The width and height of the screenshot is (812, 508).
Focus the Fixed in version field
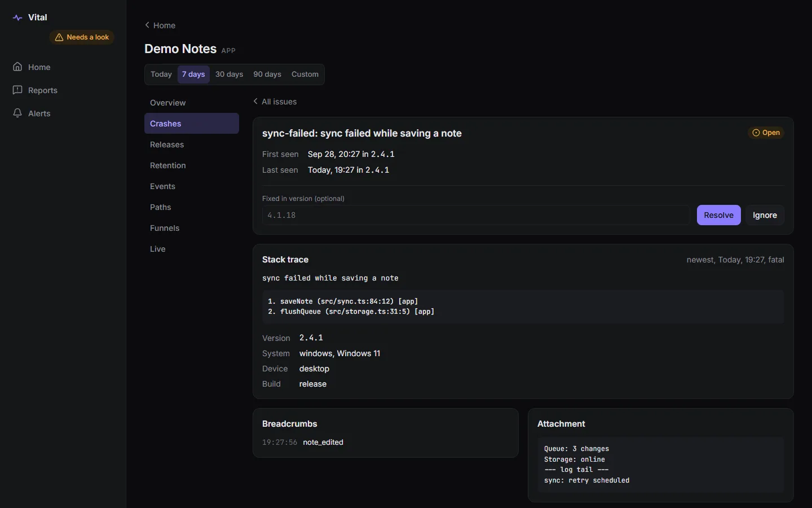(x=476, y=215)
